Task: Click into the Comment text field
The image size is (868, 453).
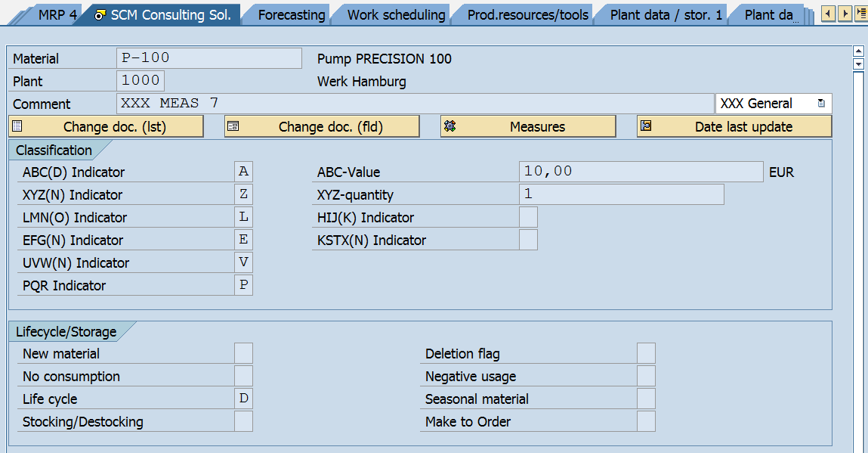Action: click(x=414, y=104)
